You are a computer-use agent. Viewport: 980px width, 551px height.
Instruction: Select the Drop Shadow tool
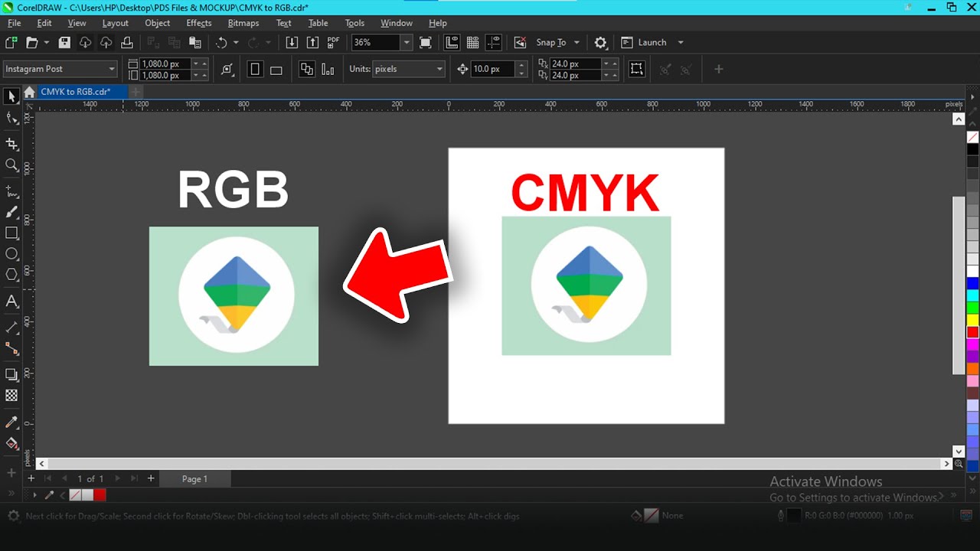pyautogui.click(x=11, y=375)
